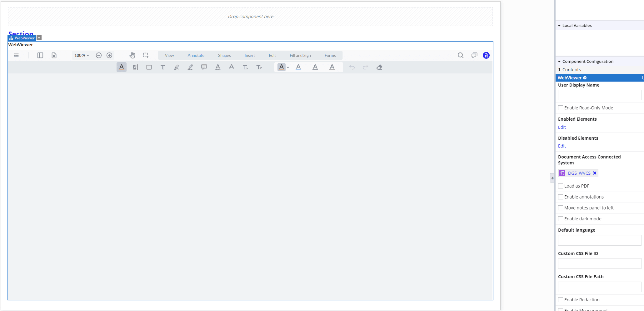The height and width of the screenshot is (311, 644).
Task: Click the zoom out minus icon
Action: pos(99,55)
